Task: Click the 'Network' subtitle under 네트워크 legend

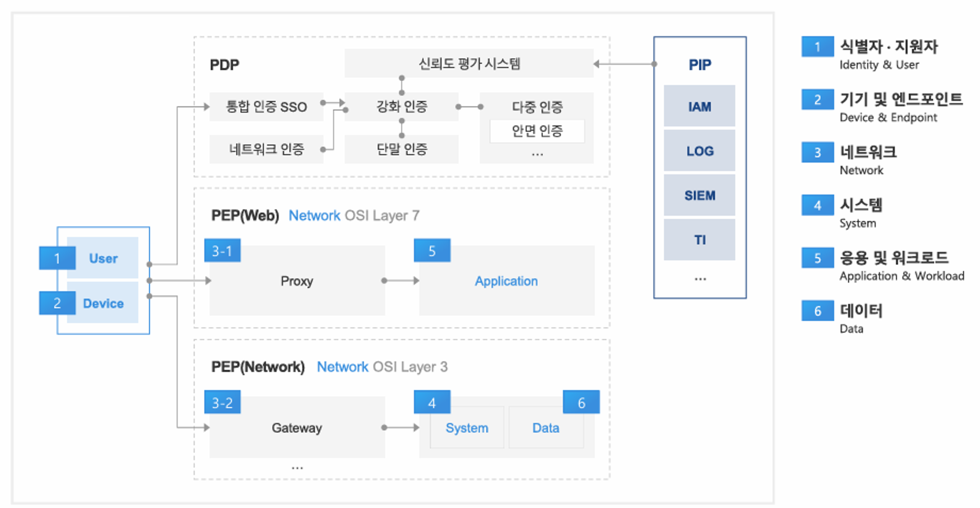Action: point(861,170)
